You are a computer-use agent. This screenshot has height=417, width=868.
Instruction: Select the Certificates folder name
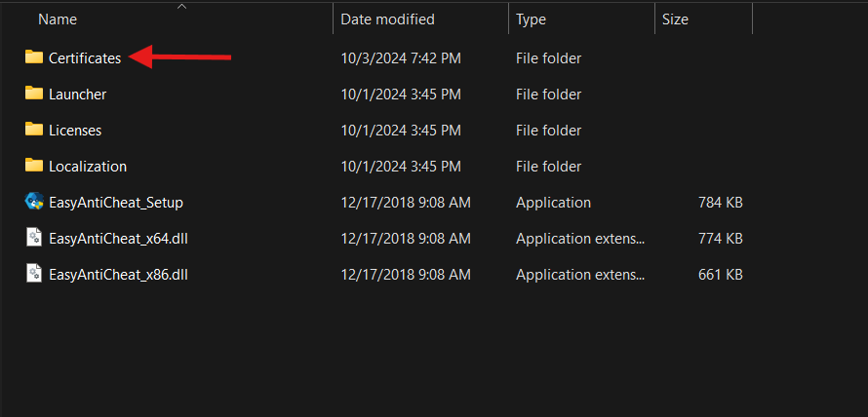(x=85, y=58)
